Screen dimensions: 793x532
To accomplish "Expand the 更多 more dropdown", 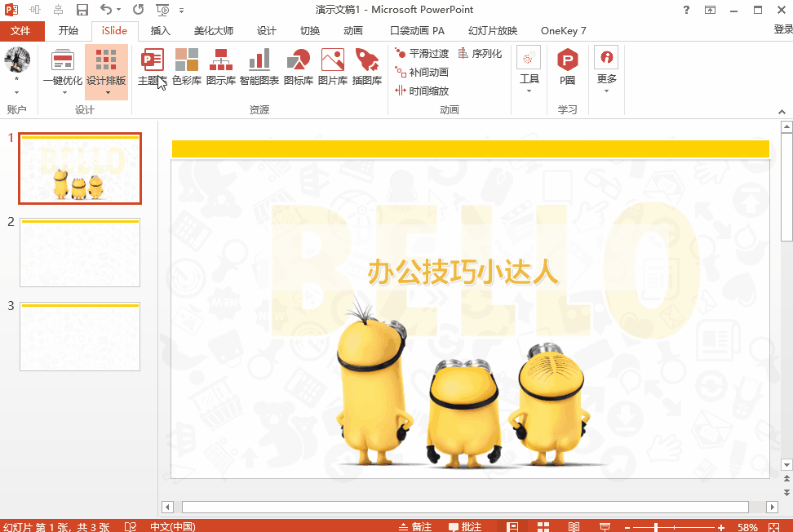I will pos(606,91).
